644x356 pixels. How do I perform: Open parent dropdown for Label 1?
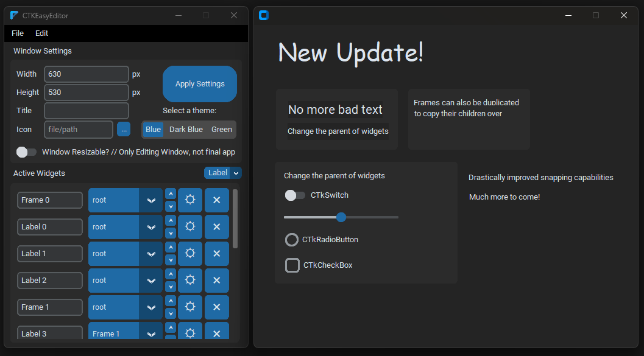tap(126, 254)
